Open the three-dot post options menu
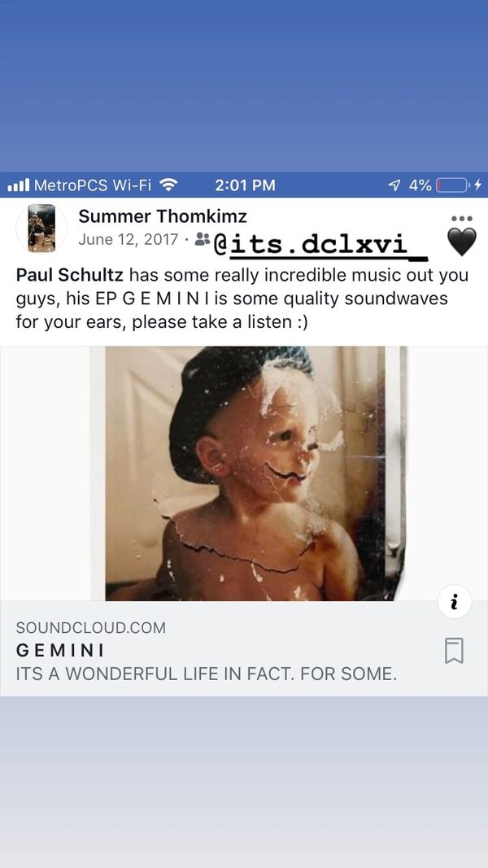The height and width of the screenshot is (868, 488). [x=461, y=219]
